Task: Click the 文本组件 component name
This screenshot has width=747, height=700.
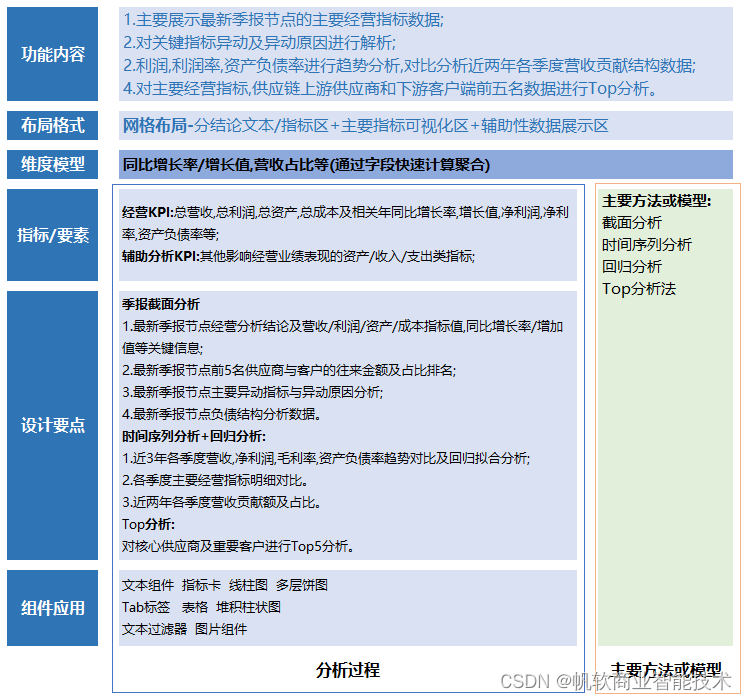Action: [148, 585]
